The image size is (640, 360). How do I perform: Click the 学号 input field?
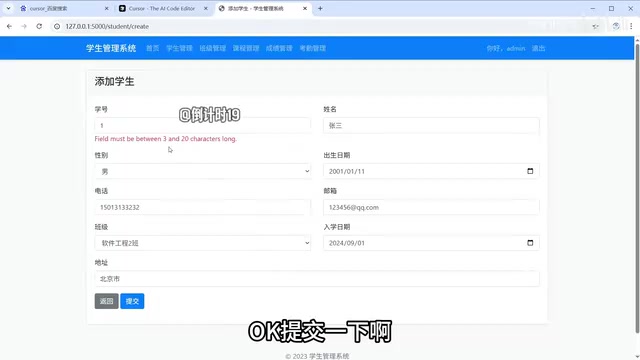[x=202, y=125]
